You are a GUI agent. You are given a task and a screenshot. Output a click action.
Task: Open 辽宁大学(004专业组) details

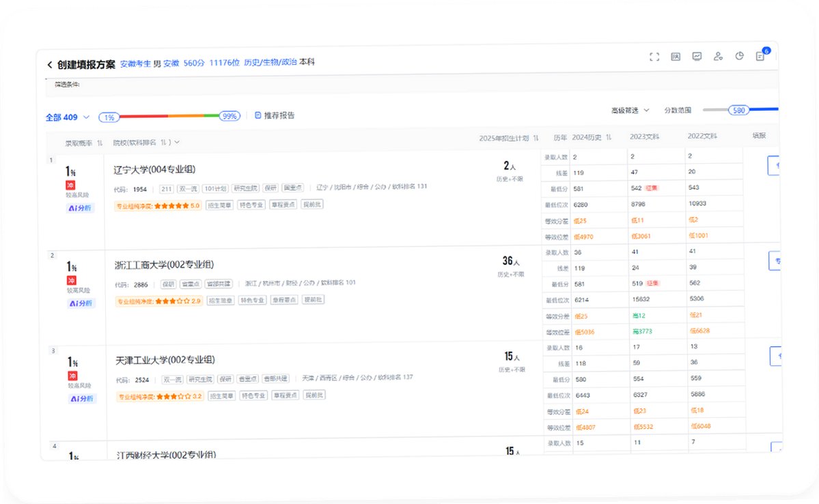[x=154, y=169]
